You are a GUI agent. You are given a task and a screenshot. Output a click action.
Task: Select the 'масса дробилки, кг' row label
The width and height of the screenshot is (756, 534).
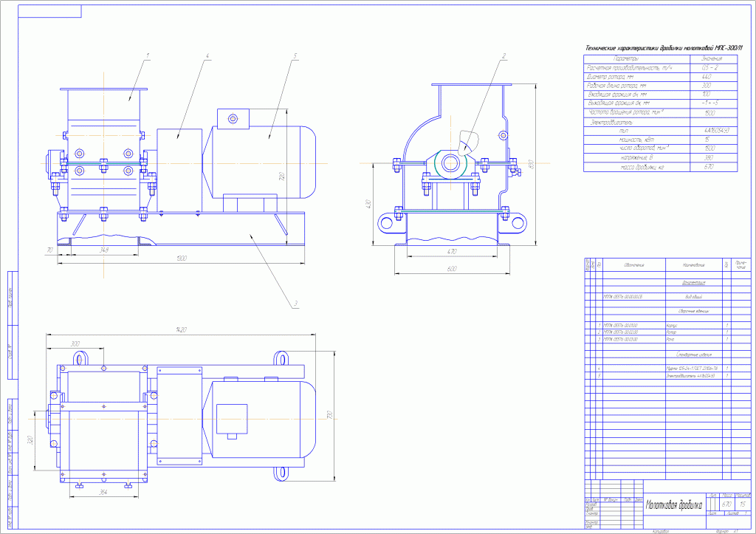click(x=642, y=168)
